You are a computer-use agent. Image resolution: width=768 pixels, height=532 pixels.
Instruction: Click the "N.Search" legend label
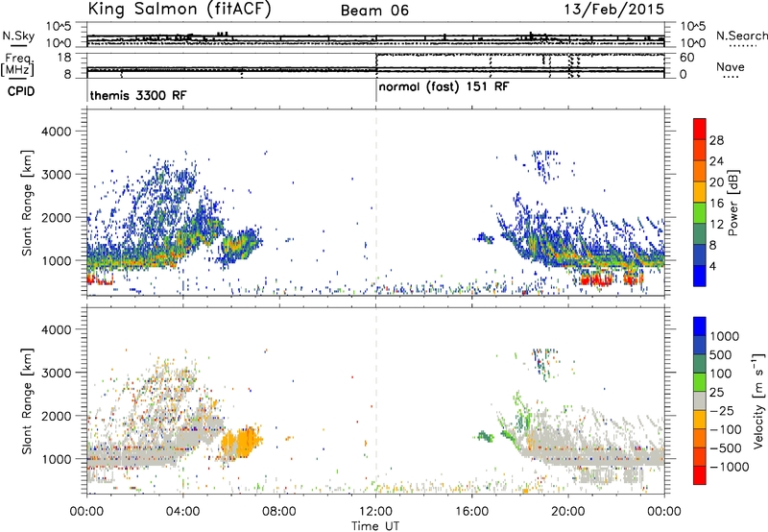[x=741, y=36]
